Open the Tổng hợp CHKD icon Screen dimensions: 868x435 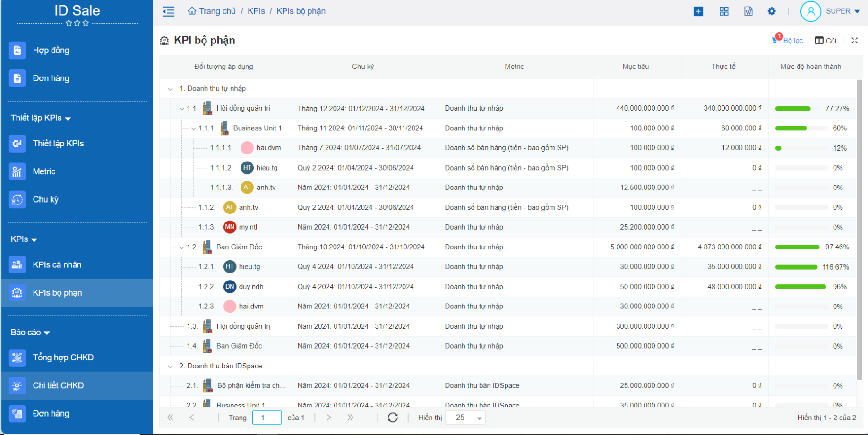tap(17, 358)
